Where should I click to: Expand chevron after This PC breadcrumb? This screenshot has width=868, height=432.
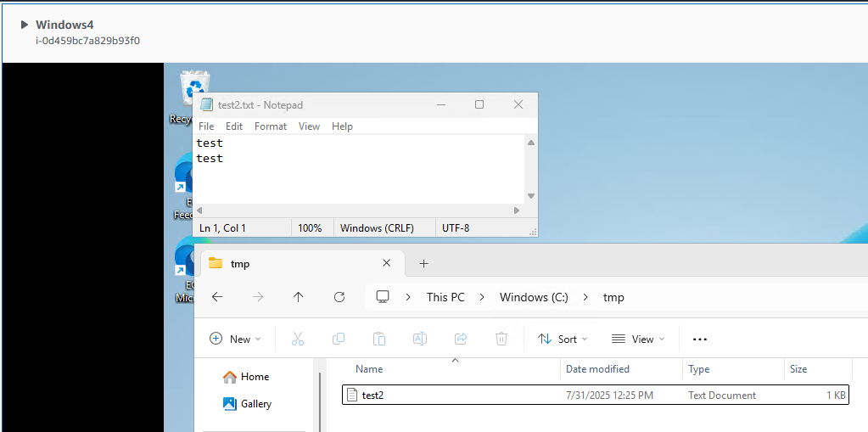(x=482, y=297)
